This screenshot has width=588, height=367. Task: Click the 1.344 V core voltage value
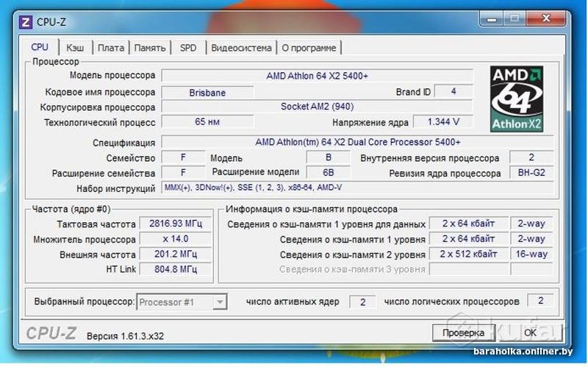click(443, 122)
